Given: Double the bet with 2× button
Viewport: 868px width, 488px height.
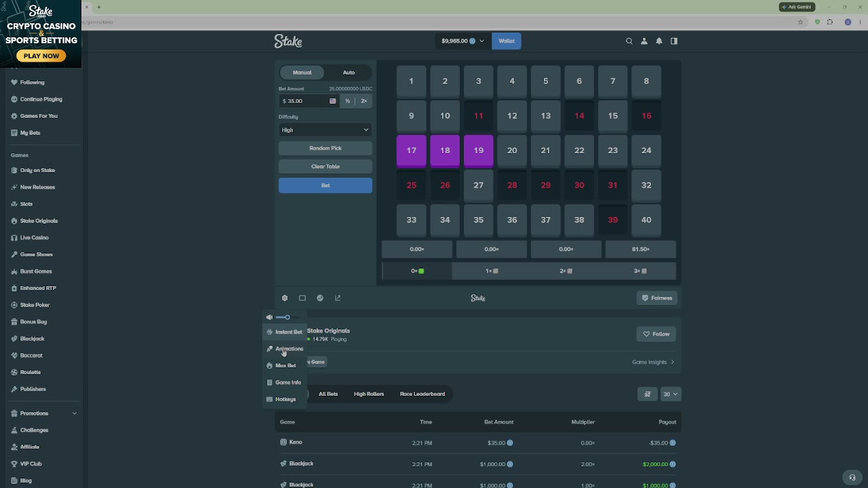Looking at the screenshot, I should pyautogui.click(x=364, y=101).
